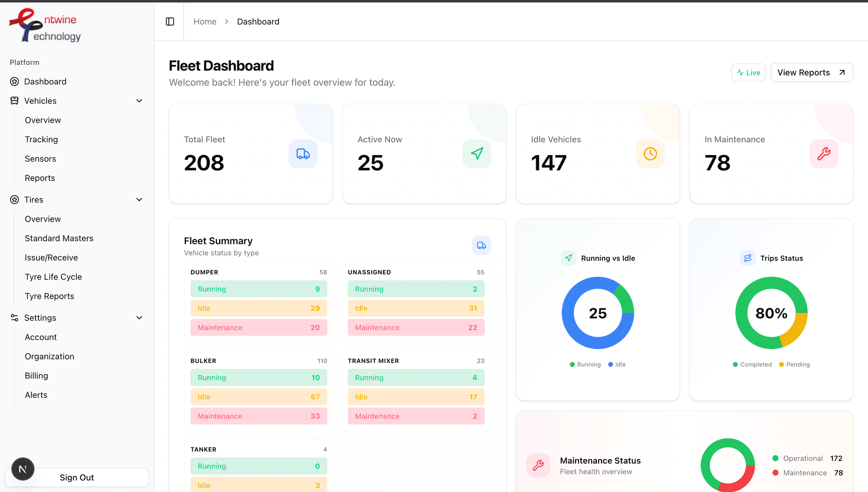This screenshot has width=868, height=492.
Task: Click the UNASSIGNED Maintenance 22 row
Action: coord(416,328)
